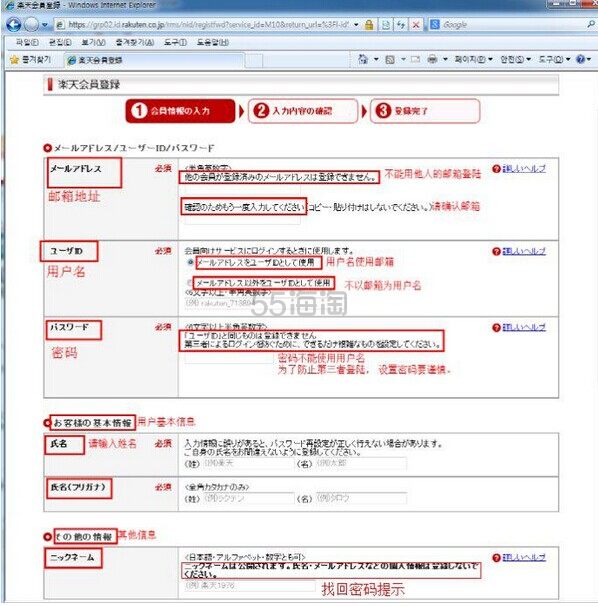Click the 名 field in 氏名(フリガナ) row
The image size is (598, 606).
click(x=361, y=499)
